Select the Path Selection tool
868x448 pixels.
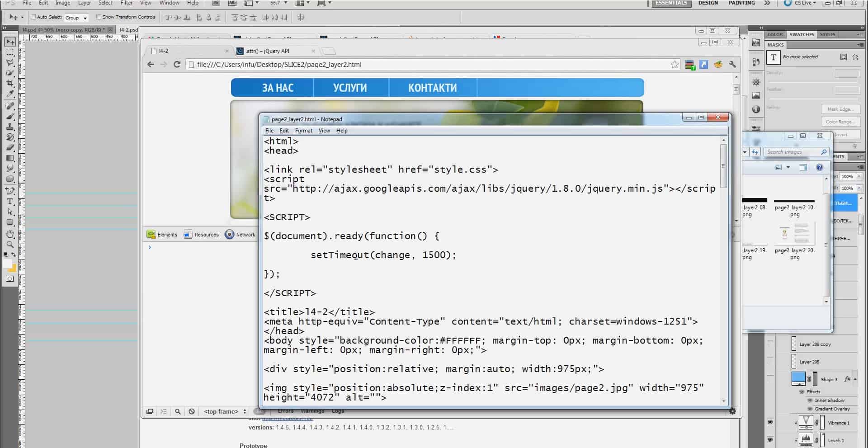coord(10,212)
